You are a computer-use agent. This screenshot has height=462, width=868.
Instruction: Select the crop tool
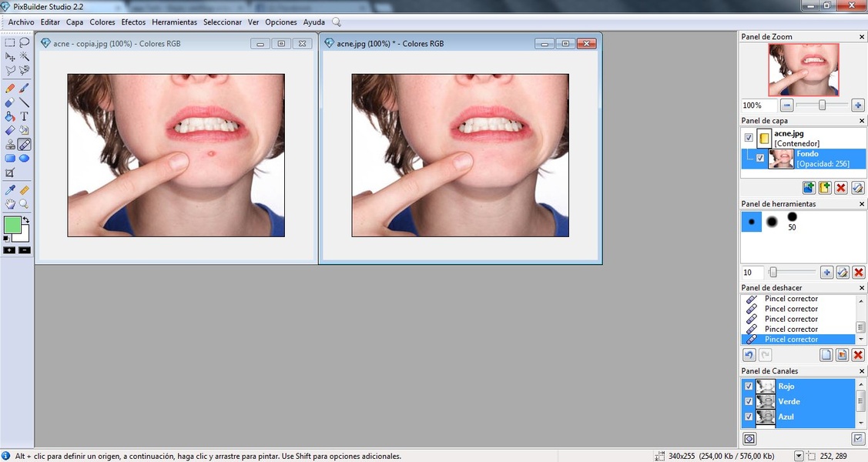10,172
